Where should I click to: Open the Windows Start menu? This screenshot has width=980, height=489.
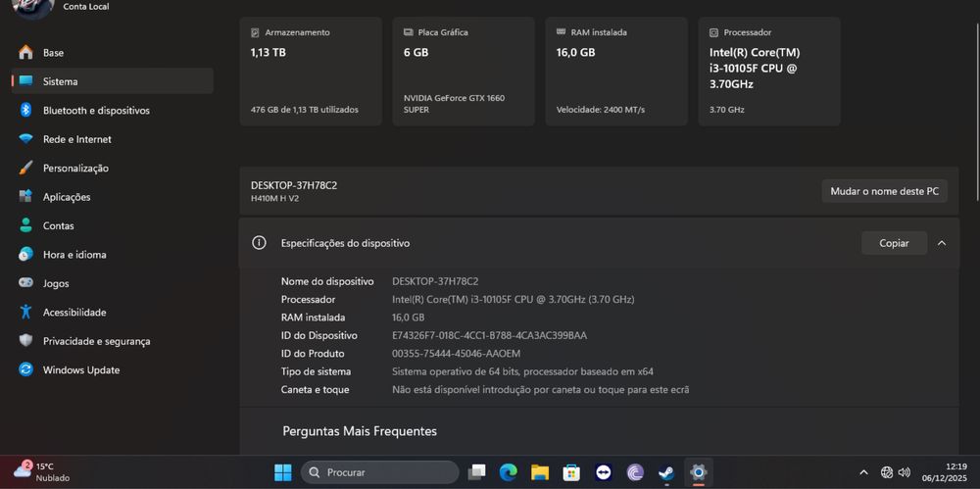pos(283,472)
